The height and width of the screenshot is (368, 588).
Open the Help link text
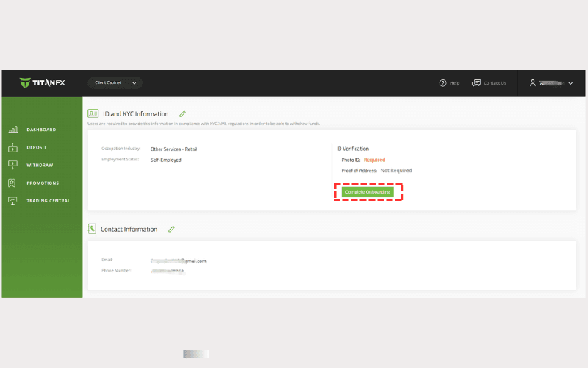click(455, 83)
